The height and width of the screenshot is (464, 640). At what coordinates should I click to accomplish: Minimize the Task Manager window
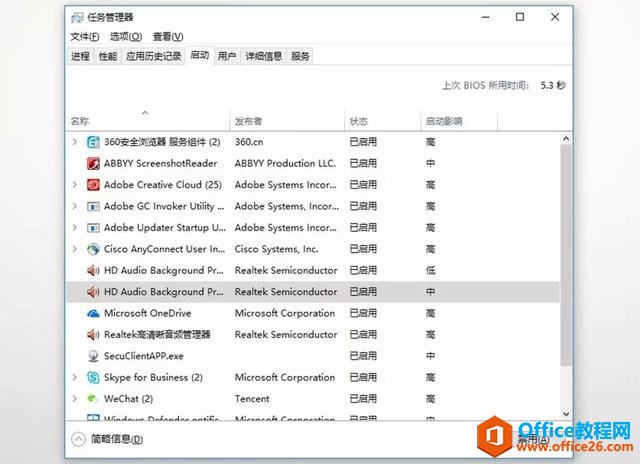[486, 17]
